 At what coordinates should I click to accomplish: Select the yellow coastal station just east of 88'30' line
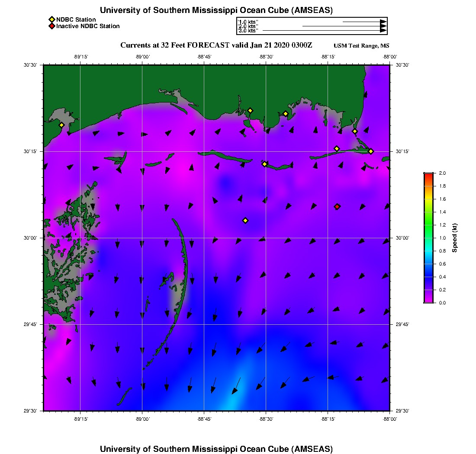click(285, 114)
